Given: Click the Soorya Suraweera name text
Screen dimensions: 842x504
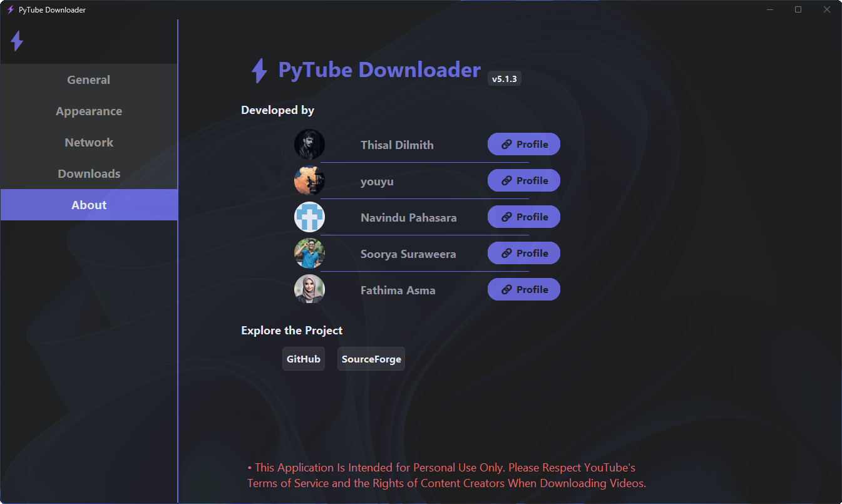Looking at the screenshot, I should point(408,254).
